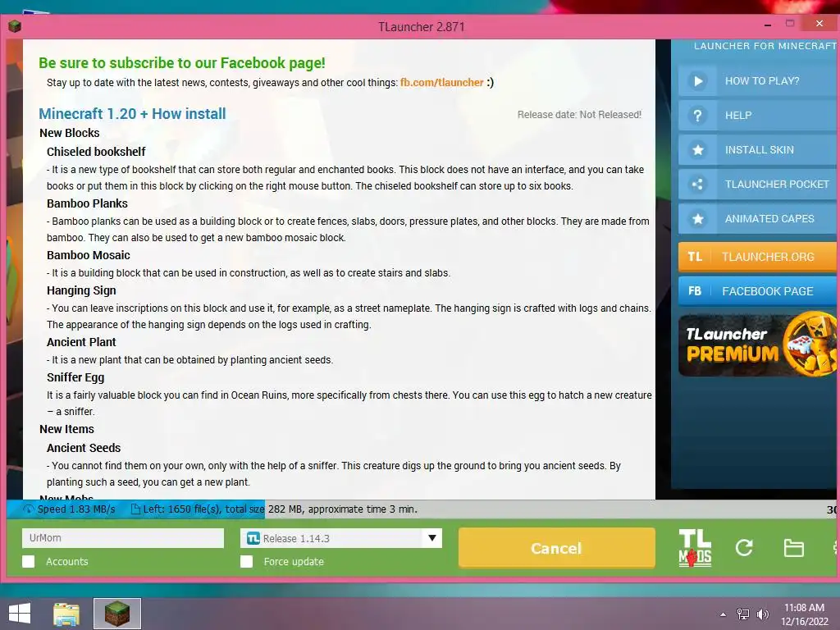
Task: Click the 'Chiseled bookshelf' heading
Action: coord(96,152)
